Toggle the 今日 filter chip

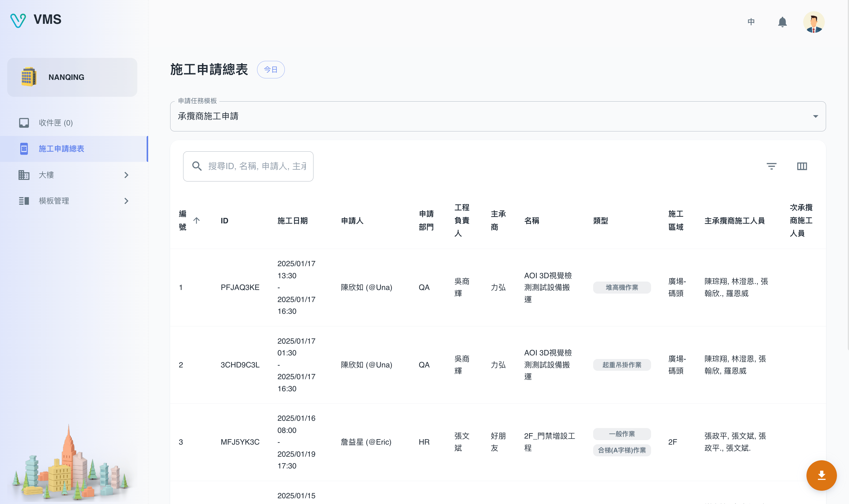(x=271, y=70)
